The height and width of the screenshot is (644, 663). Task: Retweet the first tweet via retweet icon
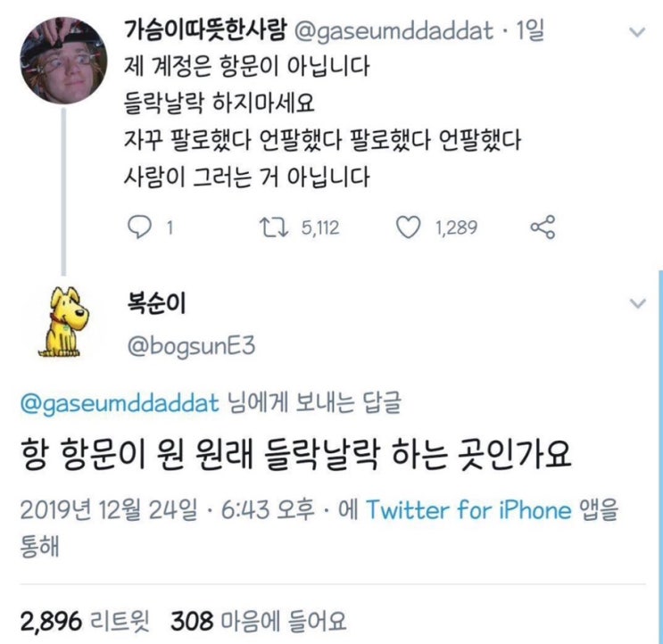coord(274,227)
